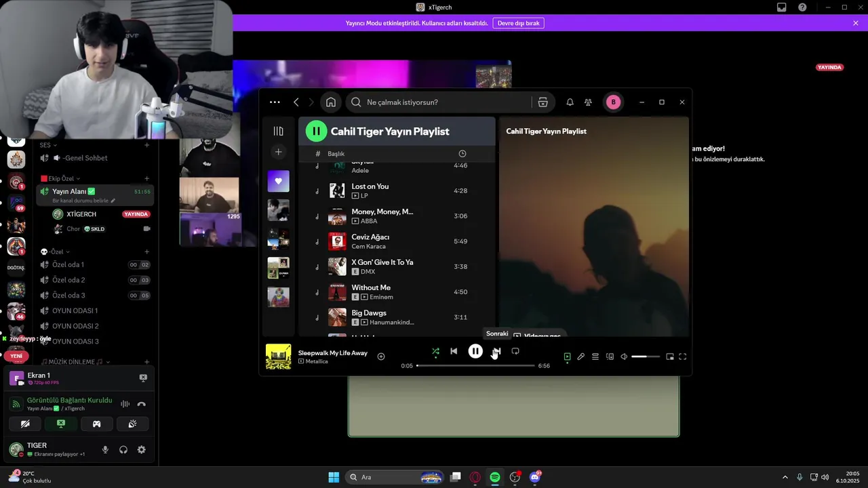
Task: Open Spotify notifications bell
Action: [570, 102]
